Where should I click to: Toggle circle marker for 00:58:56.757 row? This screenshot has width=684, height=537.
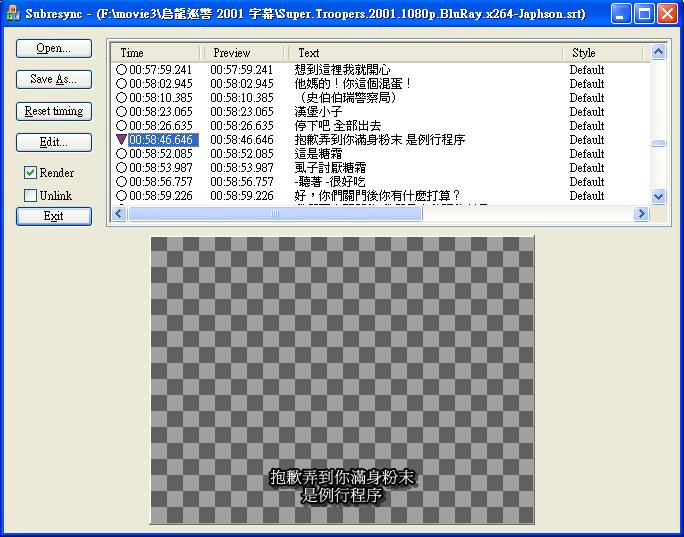click(x=121, y=181)
